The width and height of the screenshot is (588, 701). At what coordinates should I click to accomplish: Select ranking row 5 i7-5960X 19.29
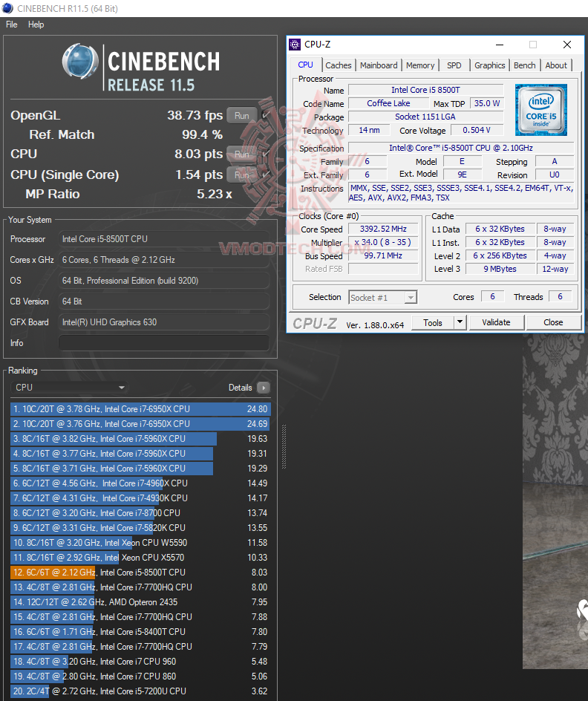coord(140,469)
